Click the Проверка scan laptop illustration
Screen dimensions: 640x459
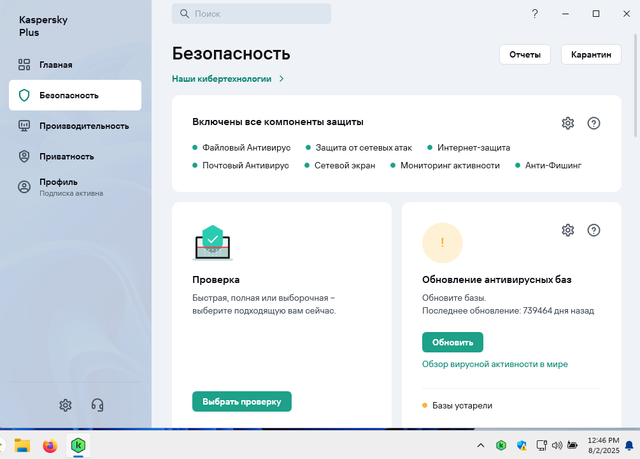(x=212, y=243)
